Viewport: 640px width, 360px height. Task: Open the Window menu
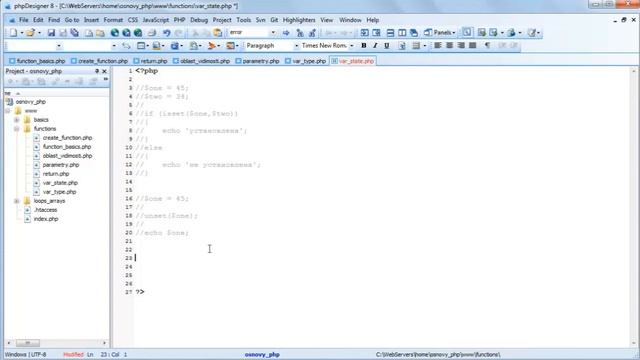click(x=350, y=20)
